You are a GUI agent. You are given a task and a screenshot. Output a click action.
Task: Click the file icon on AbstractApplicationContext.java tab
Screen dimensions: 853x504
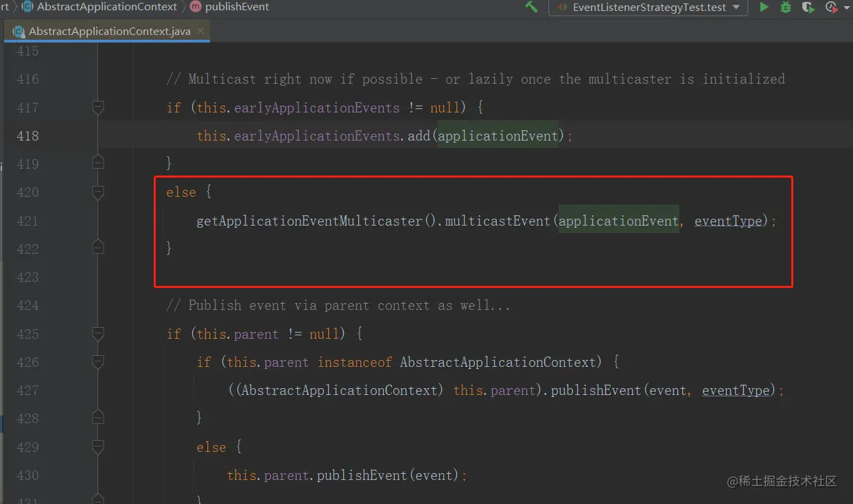(18, 32)
